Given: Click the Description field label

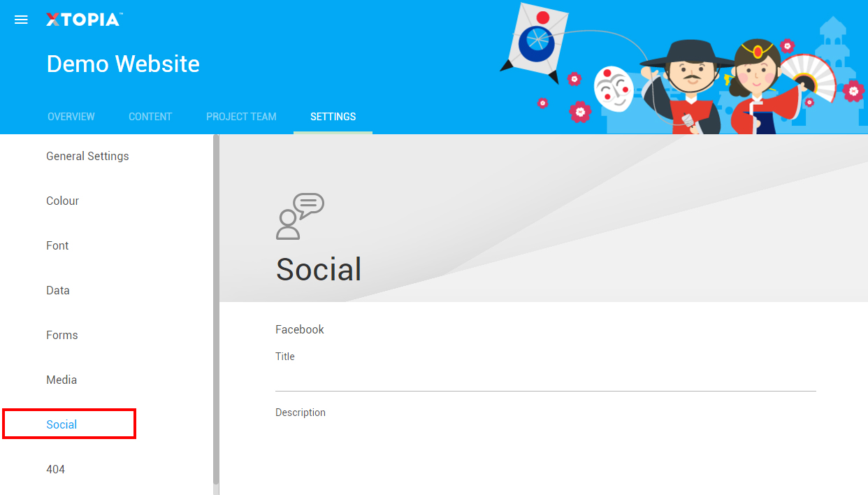Looking at the screenshot, I should point(301,412).
